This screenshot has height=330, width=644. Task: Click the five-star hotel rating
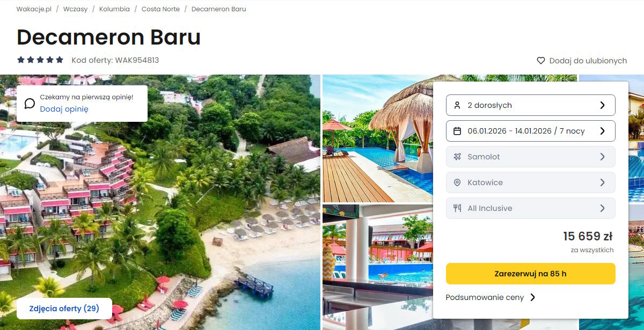tap(40, 60)
